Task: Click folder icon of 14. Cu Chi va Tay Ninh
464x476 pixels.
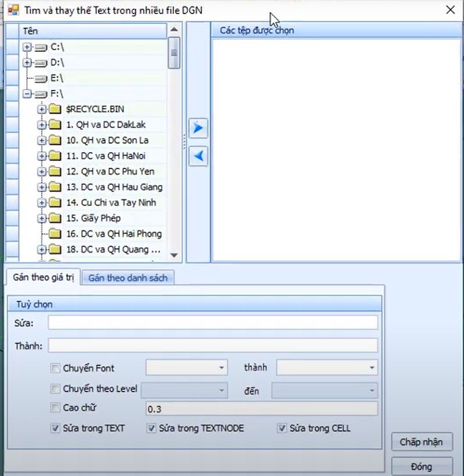Action: tap(55, 202)
